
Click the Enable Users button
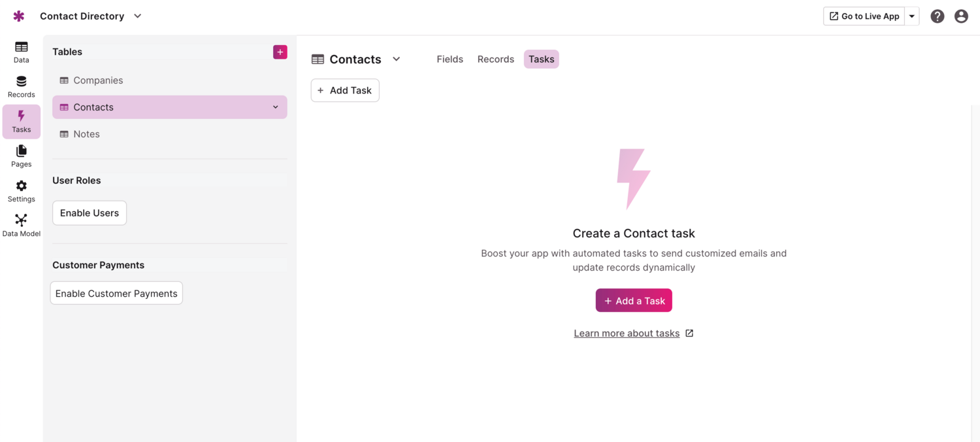[90, 213]
